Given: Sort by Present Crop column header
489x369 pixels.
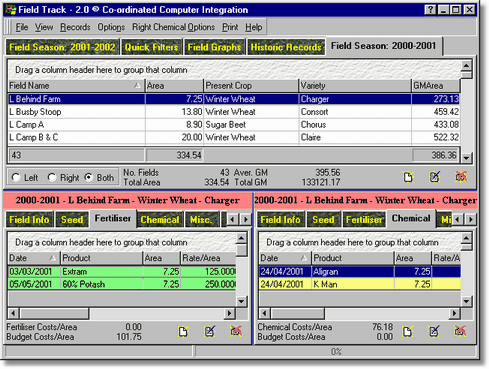Looking at the screenshot, I should click(x=250, y=86).
